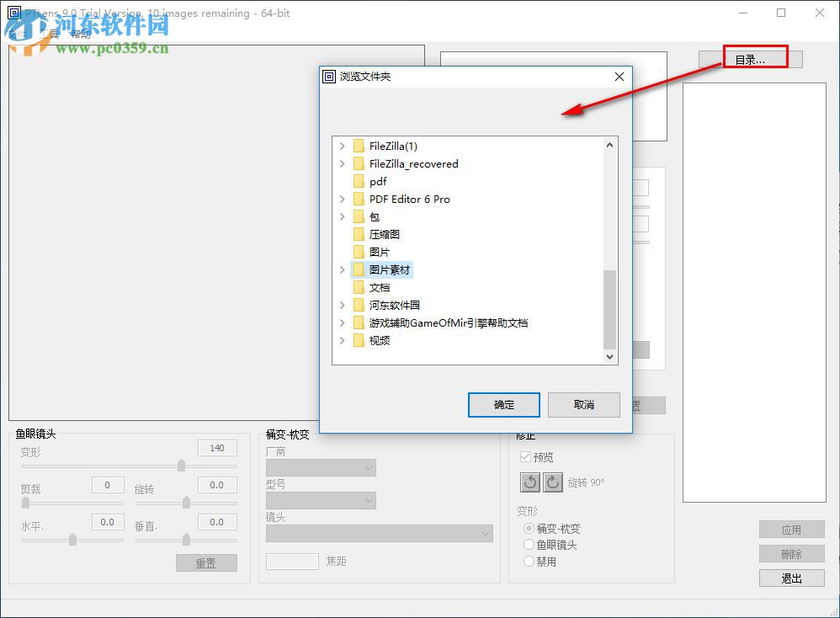Image resolution: width=840 pixels, height=618 pixels.
Task: Click the 应用 button
Action: click(791, 530)
